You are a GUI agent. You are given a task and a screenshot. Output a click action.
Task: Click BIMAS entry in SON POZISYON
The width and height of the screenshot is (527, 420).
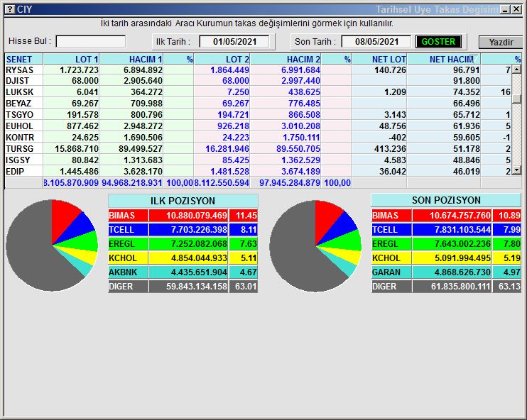(446, 216)
